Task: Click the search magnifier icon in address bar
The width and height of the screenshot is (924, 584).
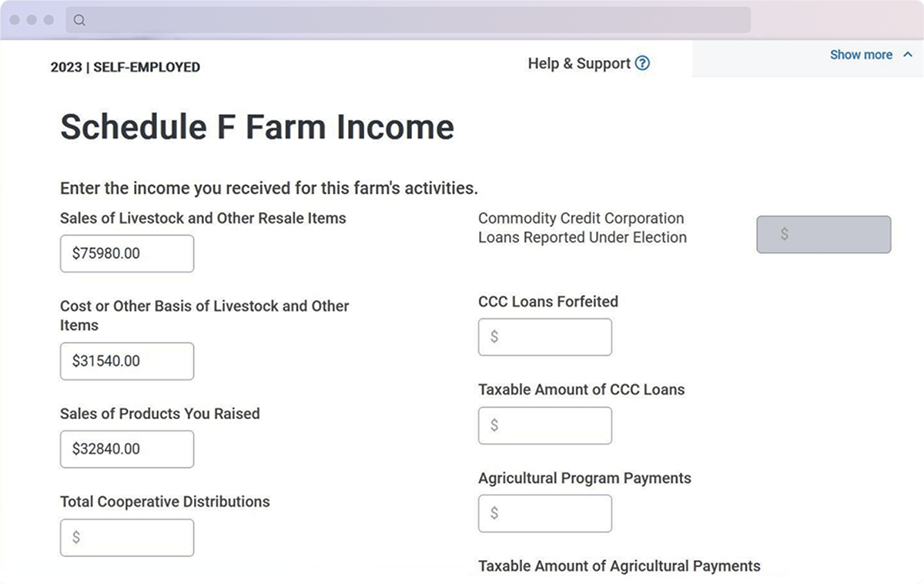Action: pos(79,20)
